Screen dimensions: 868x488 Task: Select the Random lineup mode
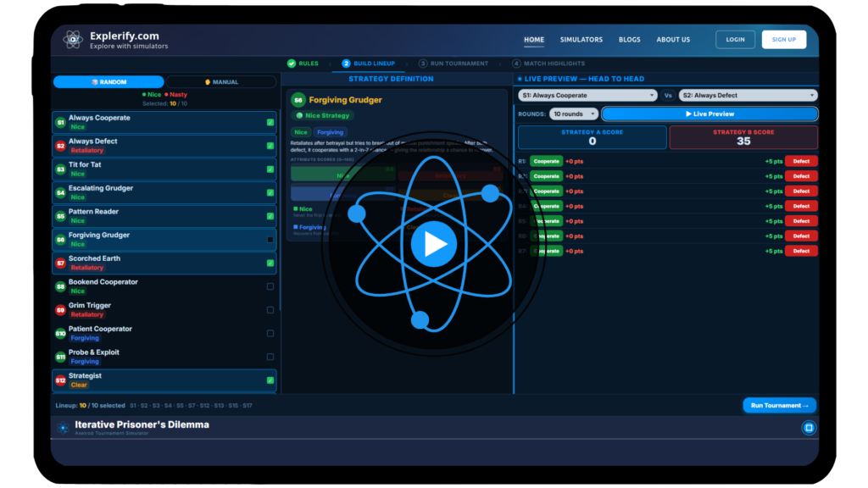[x=108, y=82]
